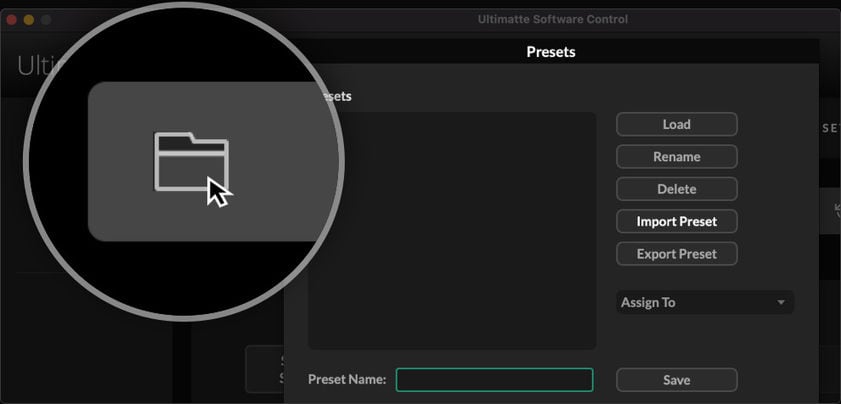Screen dimensions: 841x404
Task: Click the presets folder icon
Action: click(191, 161)
